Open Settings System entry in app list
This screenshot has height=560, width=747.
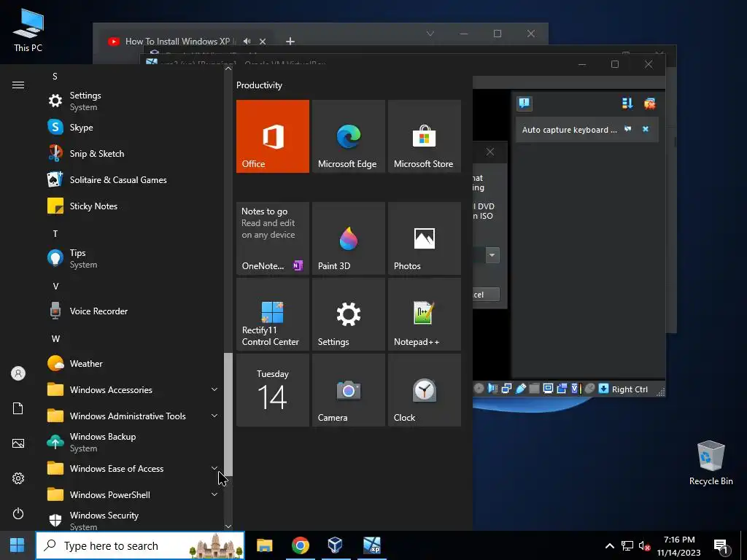(x=133, y=101)
